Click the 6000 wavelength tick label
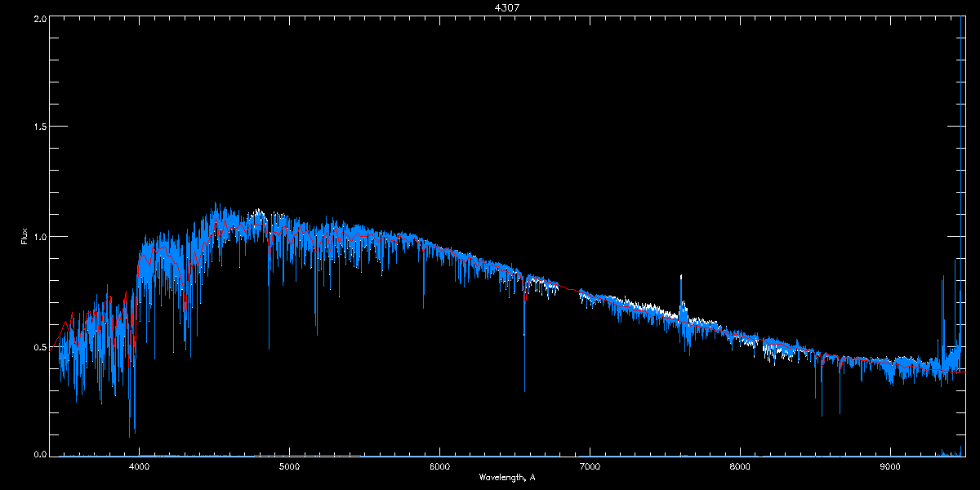 (439, 467)
